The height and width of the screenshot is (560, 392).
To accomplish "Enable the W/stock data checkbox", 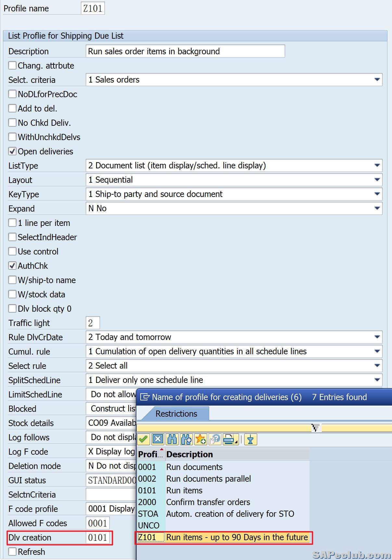I will (x=12, y=294).
